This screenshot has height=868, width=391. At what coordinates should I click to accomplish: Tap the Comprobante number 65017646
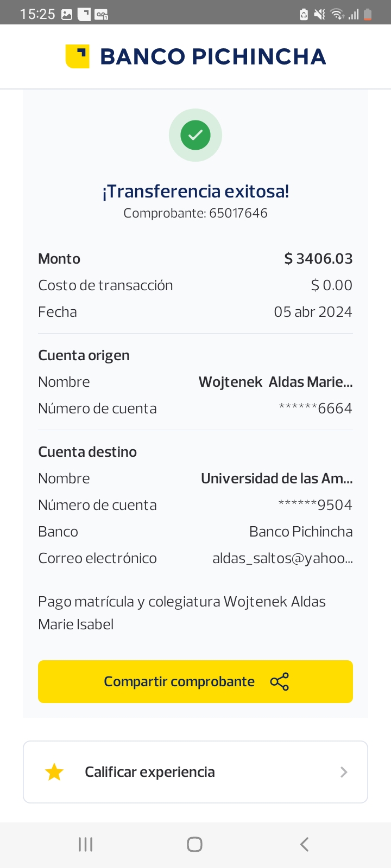[x=238, y=213]
